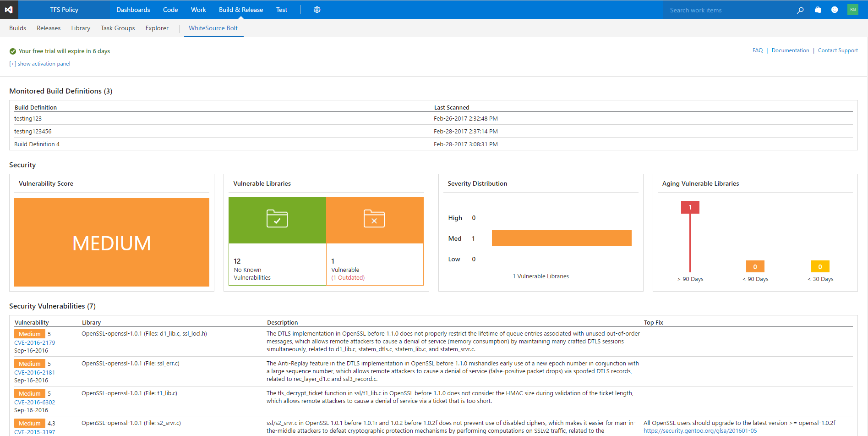Open the Work hub

[198, 10]
